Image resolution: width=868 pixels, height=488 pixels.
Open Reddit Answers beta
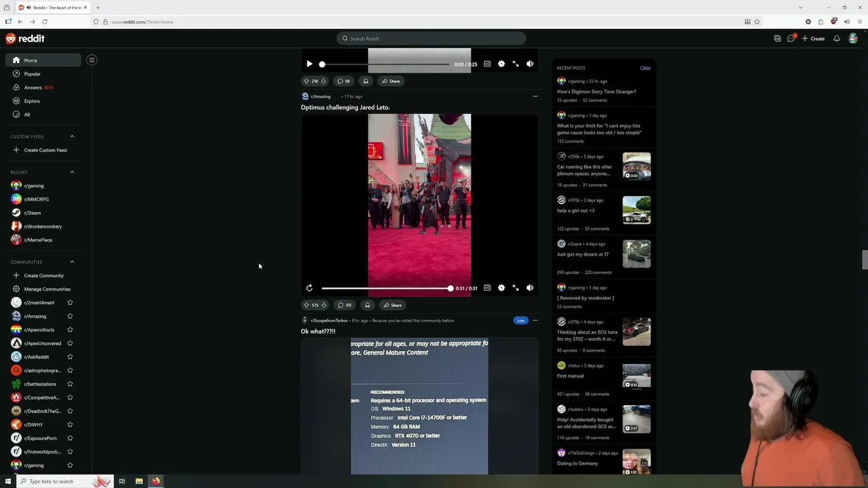[x=43, y=87]
